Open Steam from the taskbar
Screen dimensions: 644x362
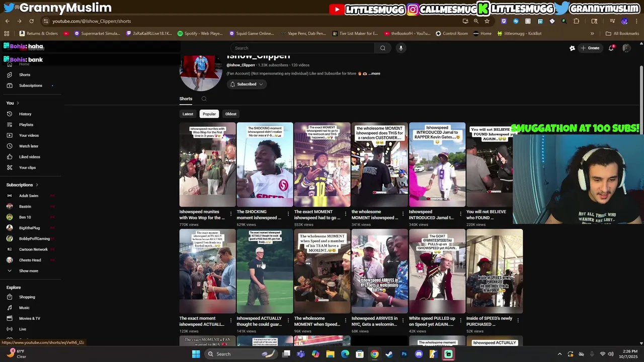(x=389, y=354)
